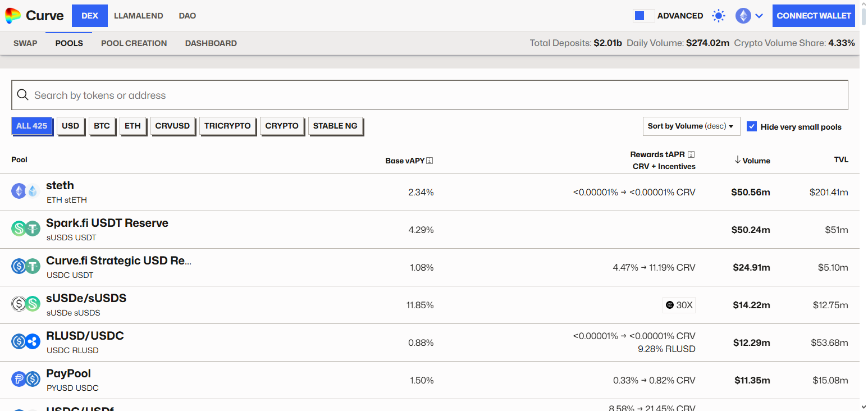Click the Rewards tAPR info icon

691,154
